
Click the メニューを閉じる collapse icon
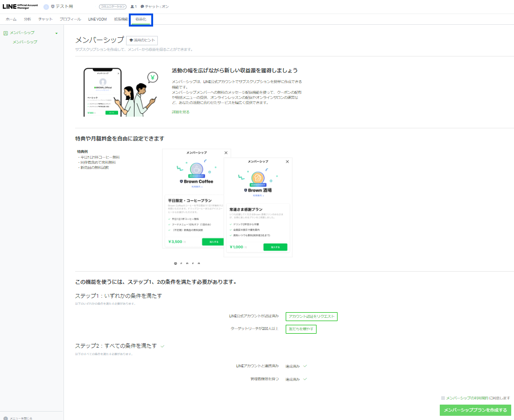click(x=5, y=418)
